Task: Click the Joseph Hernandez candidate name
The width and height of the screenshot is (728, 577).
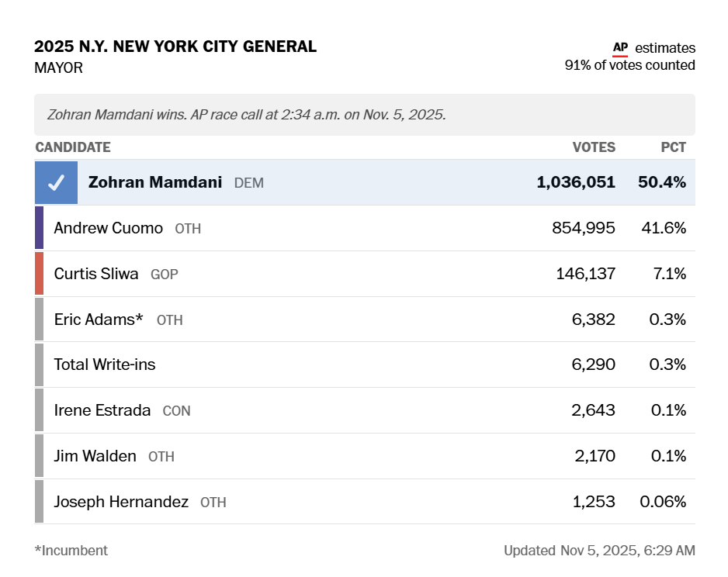Action: [121, 502]
